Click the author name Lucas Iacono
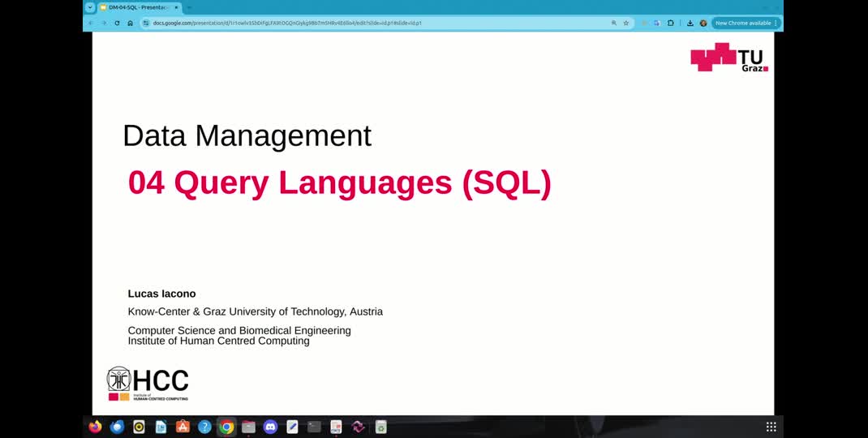 161,294
